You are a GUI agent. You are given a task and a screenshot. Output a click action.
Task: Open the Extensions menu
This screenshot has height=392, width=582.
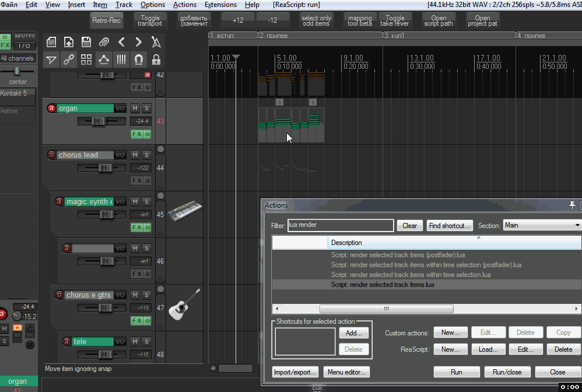click(x=220, y=5)
